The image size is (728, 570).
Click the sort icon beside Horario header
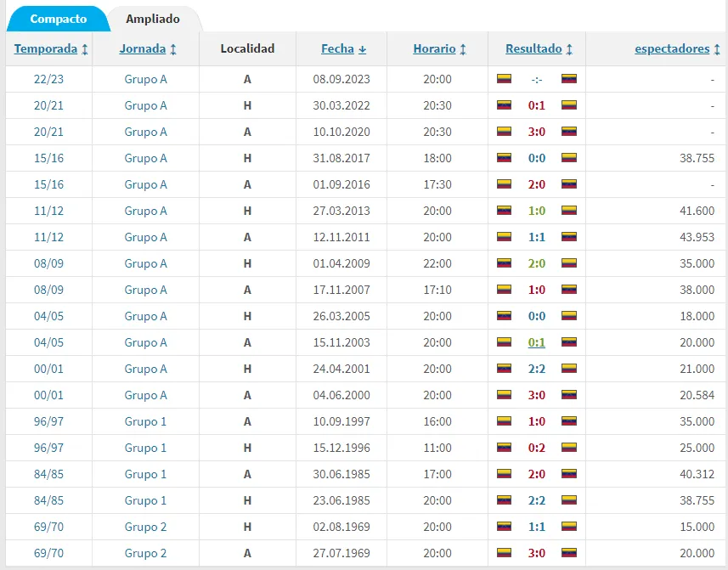[x=463, y=48]
